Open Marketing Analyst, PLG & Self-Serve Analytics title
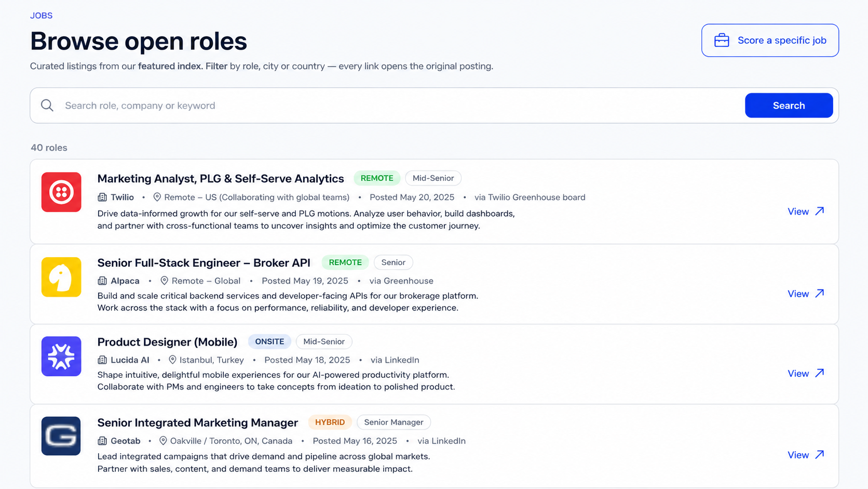868x489 pixels. (221, 179)
